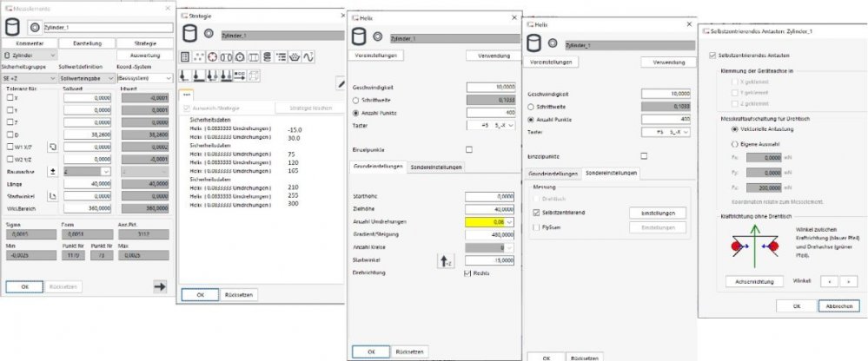The height and width of the screenshot is (361, 868).
Task: Enable the D tolerance checkbox
Action: pos(10,135)
